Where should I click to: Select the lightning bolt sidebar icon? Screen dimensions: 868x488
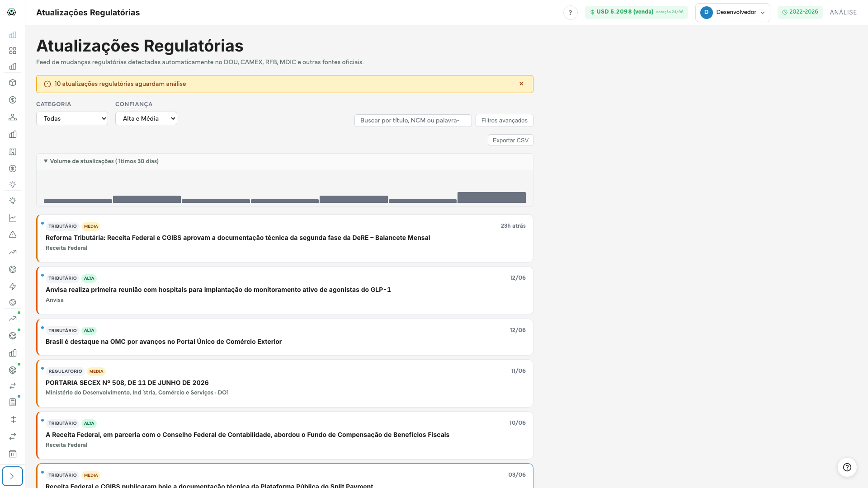(x=13, y=286)
